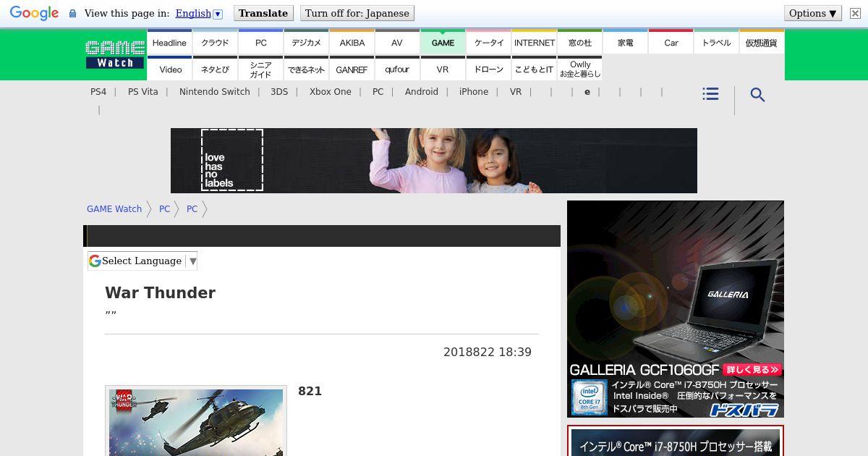Open the GALLERIA GCF1060GF laptop ad
This screenshot has height=456, width=868.
click(x=676, y=309)
